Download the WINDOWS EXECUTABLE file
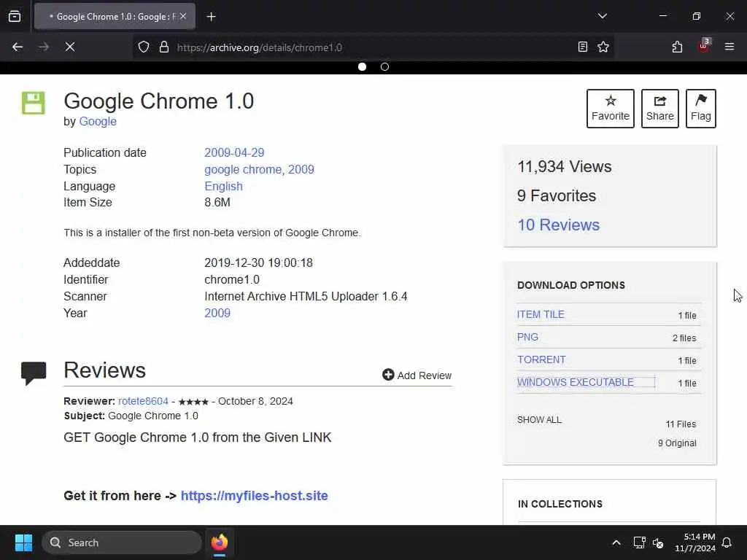747x560 pixels. 576,382
